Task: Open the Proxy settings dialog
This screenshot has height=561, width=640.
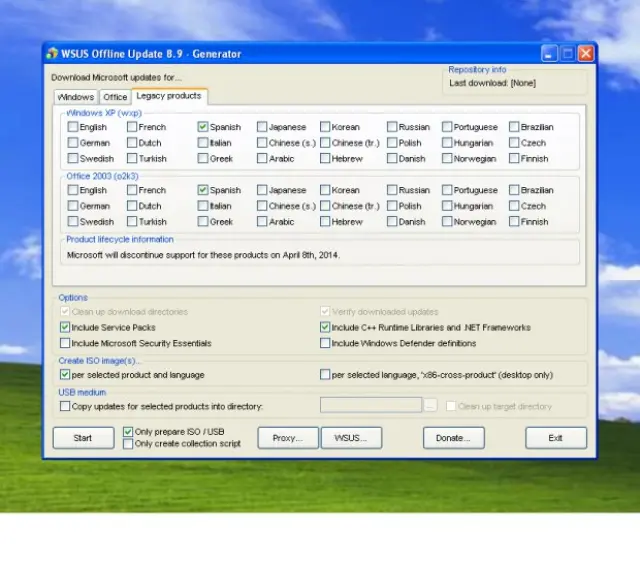Action: click(288, 438)
